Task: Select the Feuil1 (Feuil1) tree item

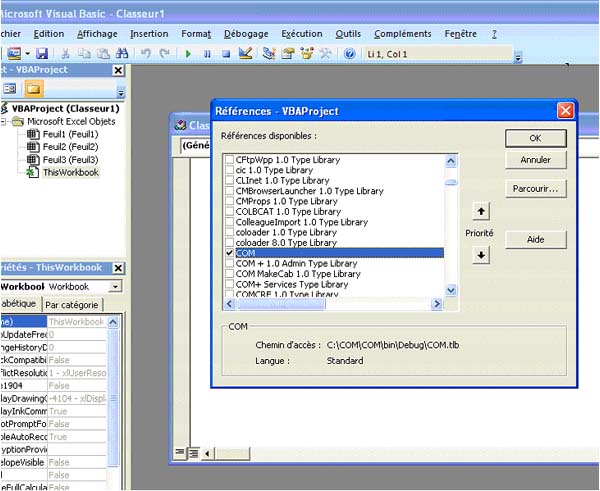Action: [x=70, y=134]
